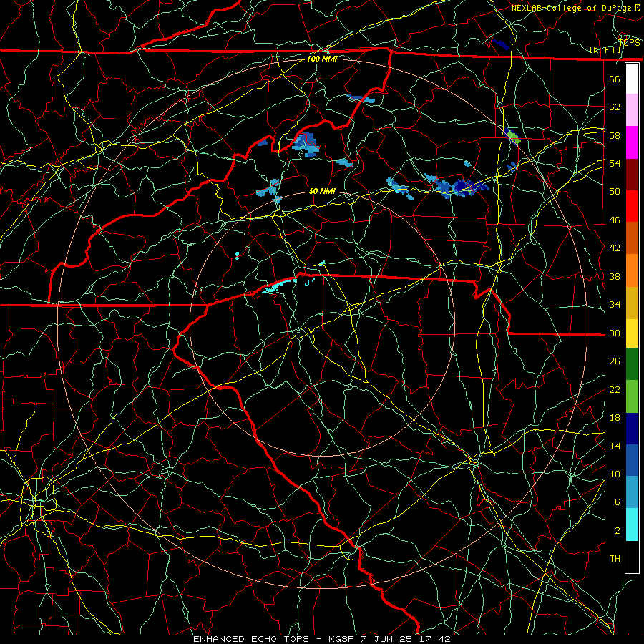The height and width of the screenshot is (644, 644).
Task: Click the "14" legend value
Action: point(615,446)
